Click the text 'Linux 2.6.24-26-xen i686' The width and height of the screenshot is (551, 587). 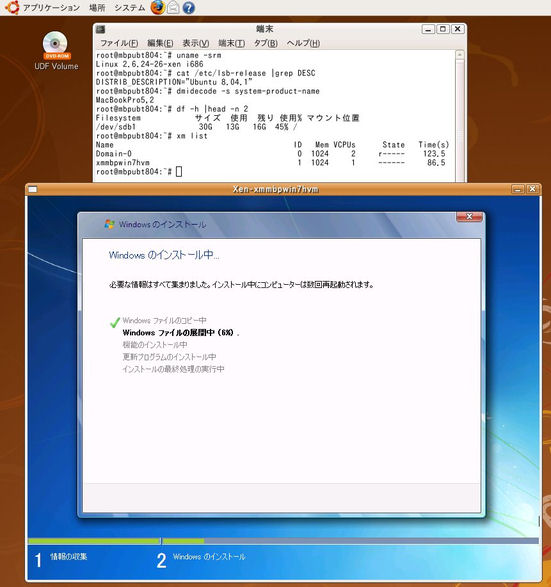coord(150,64)
